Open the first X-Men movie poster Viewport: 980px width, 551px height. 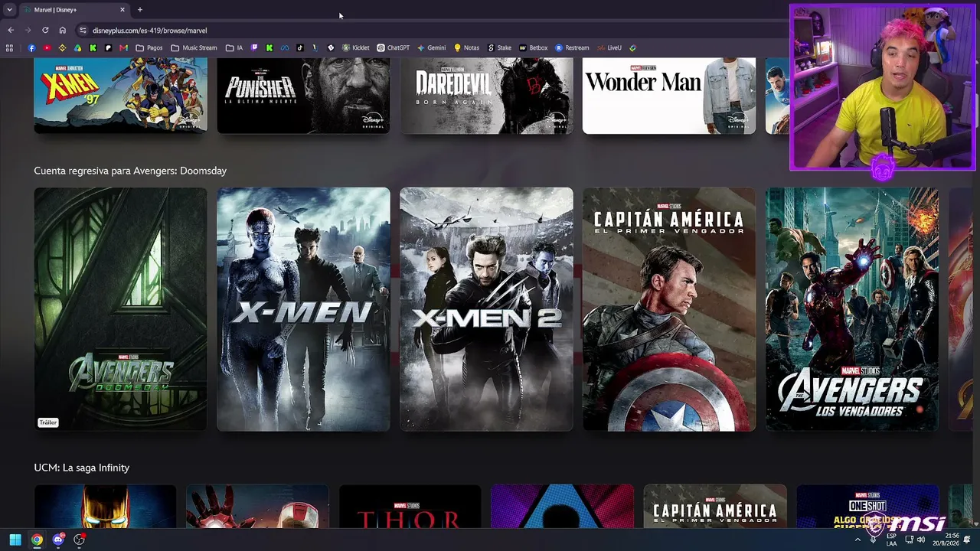click(303, 309)
